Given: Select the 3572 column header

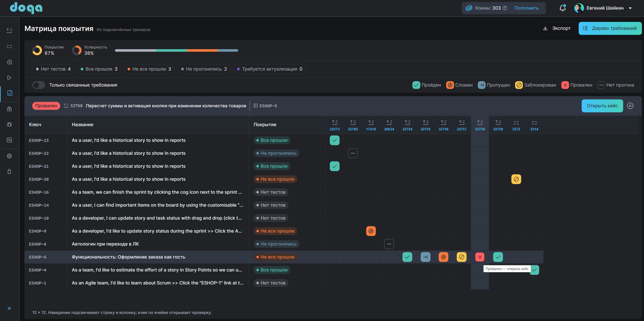Looking at the screenshot, I should [x=516, y=125].
